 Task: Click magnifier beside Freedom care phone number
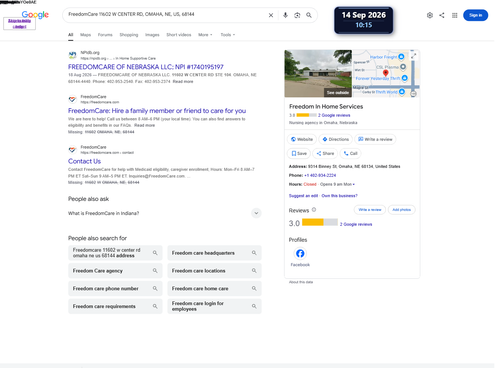coord(155,288)
